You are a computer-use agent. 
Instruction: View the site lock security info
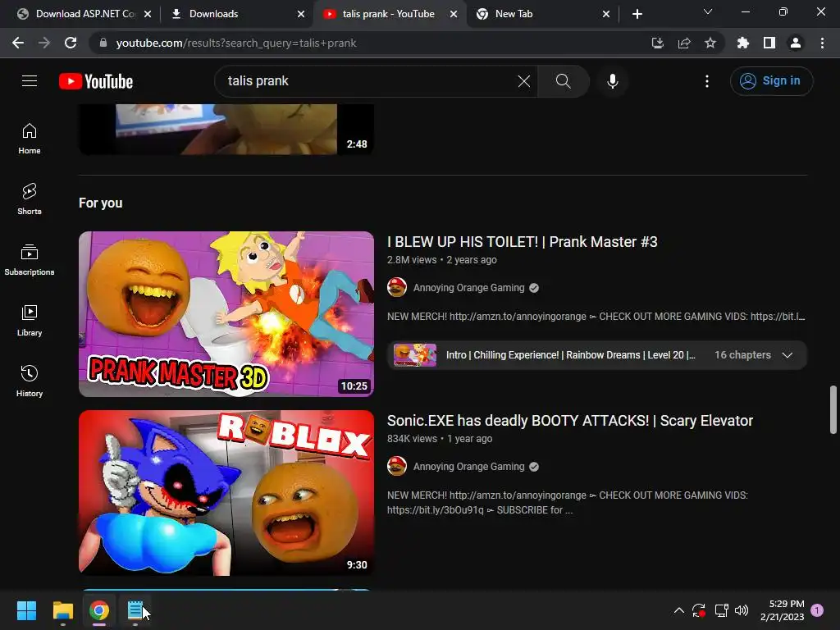click(103, 43)
